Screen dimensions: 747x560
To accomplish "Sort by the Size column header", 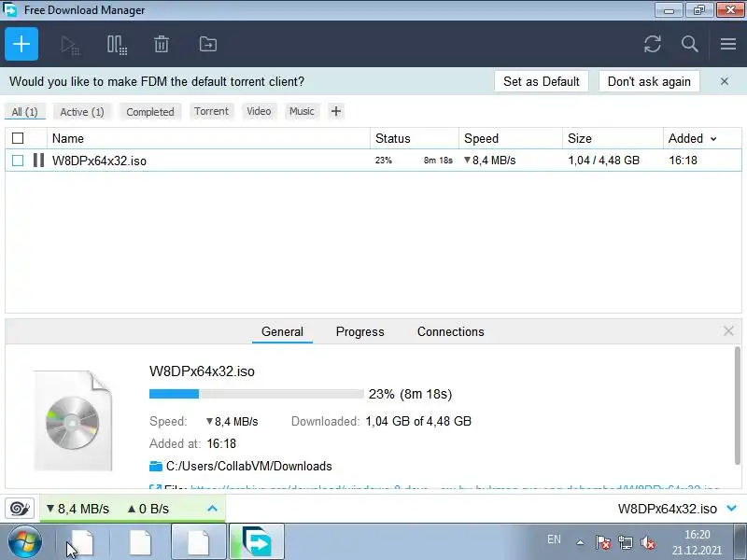I will click(x=613, y=138).
